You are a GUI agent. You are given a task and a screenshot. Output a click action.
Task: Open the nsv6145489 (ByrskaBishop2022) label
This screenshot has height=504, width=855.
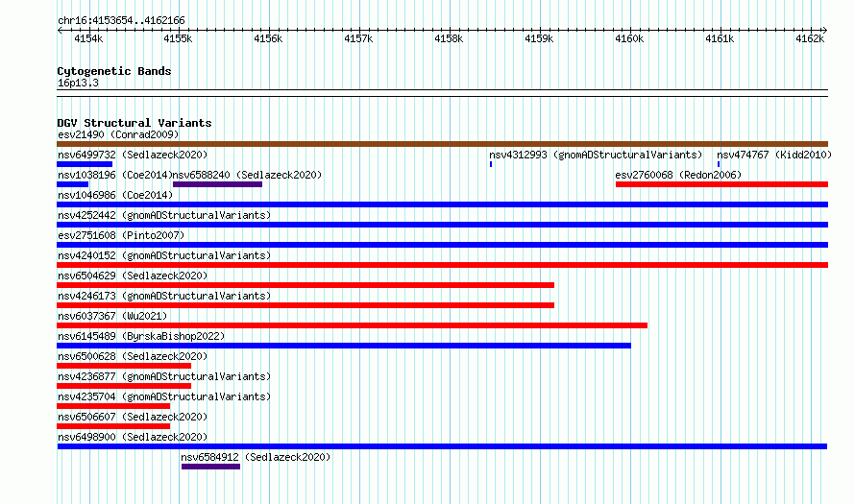[141, 336]
